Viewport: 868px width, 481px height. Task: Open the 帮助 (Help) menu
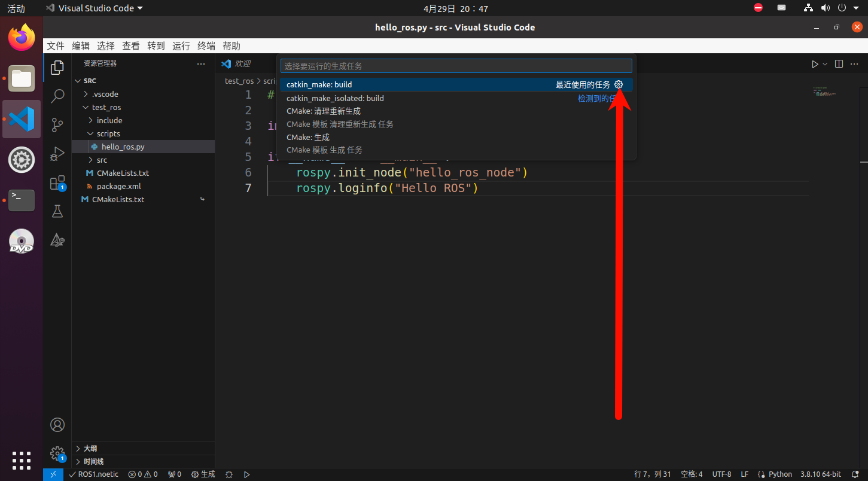[232, 46]
